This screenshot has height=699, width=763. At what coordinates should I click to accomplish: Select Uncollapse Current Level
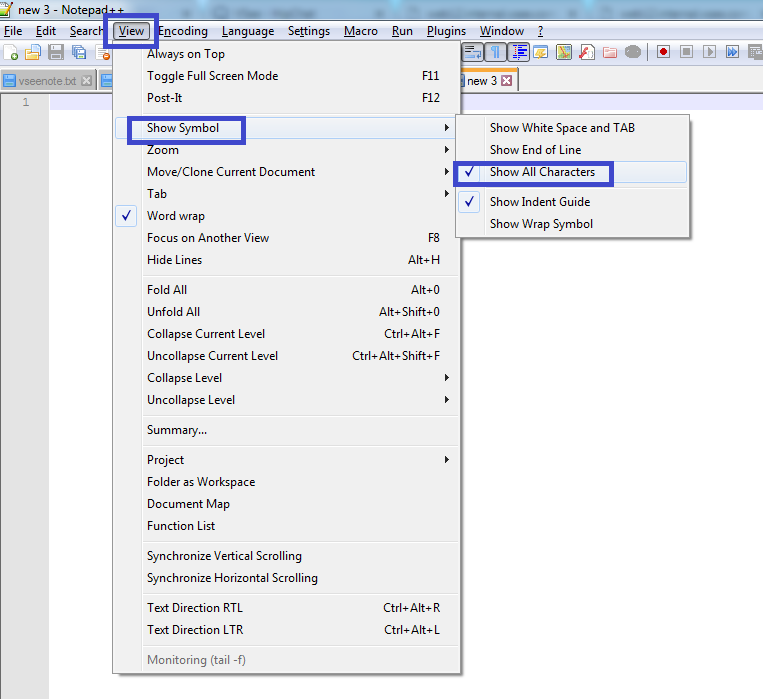pos(287,356)
